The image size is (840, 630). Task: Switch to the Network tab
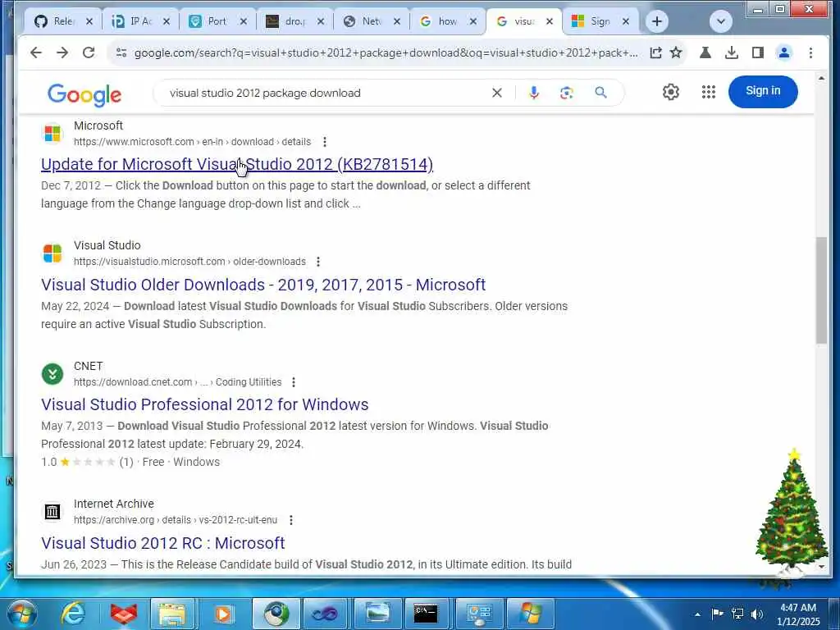(x=371, y=21)
